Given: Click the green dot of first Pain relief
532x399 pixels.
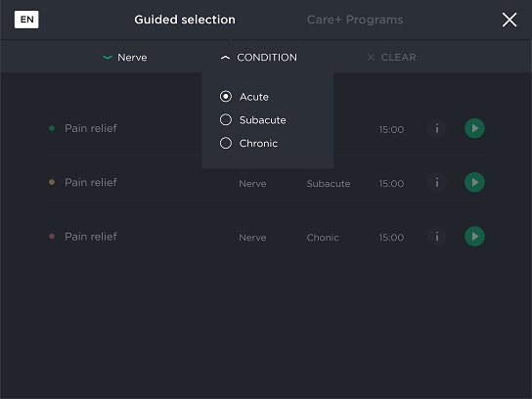Looking at the screenshot, I should pyautogui.click(x=52, y=128).
